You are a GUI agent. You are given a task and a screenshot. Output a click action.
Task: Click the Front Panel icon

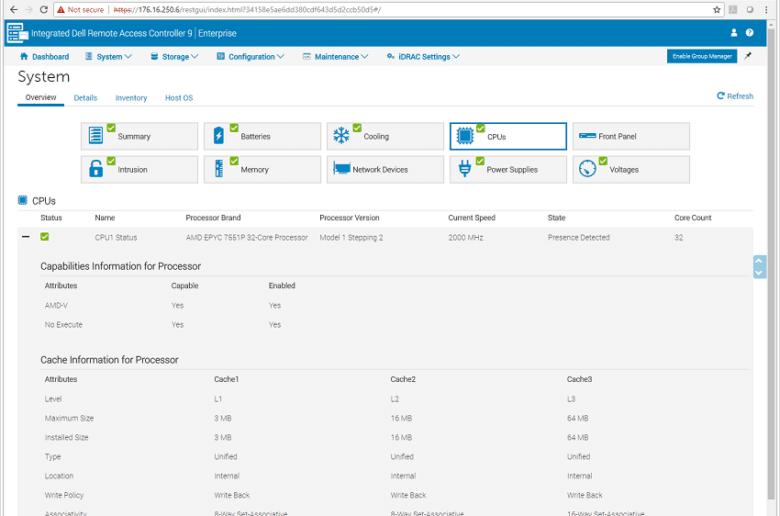[587, 136]
